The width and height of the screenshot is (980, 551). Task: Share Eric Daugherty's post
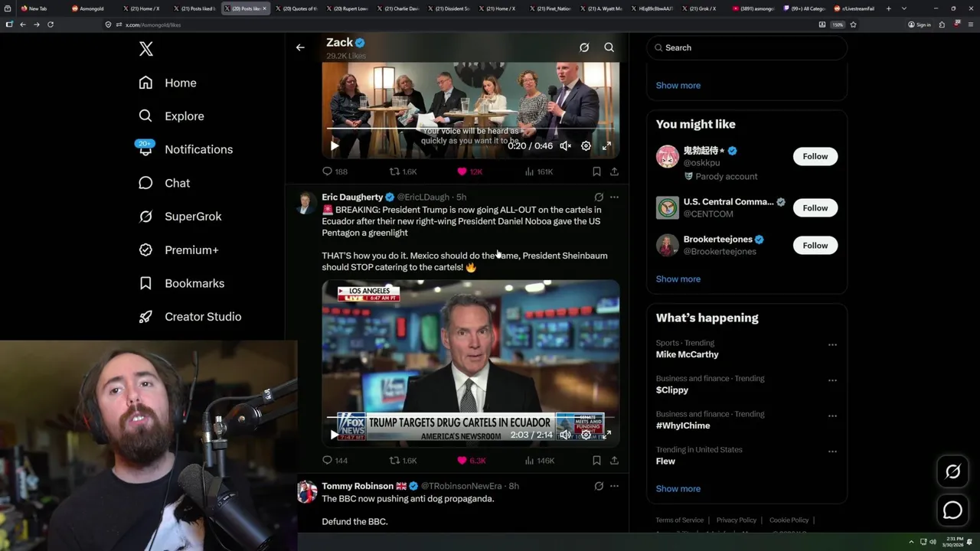click(614, 461)
